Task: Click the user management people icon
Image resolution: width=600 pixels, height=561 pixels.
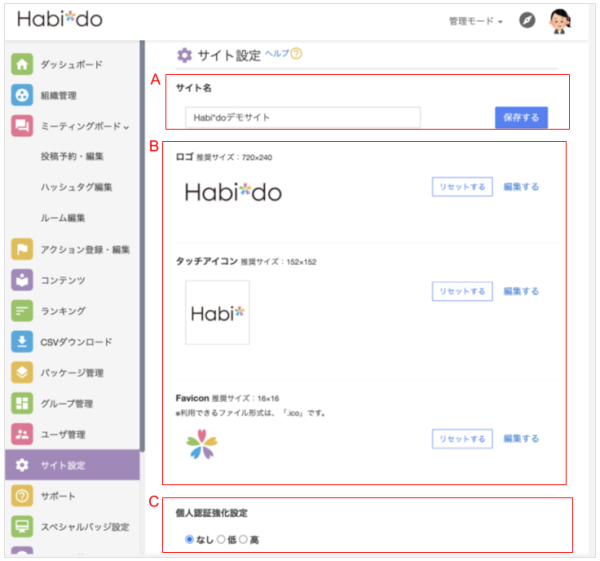Action: click(22, 434)
